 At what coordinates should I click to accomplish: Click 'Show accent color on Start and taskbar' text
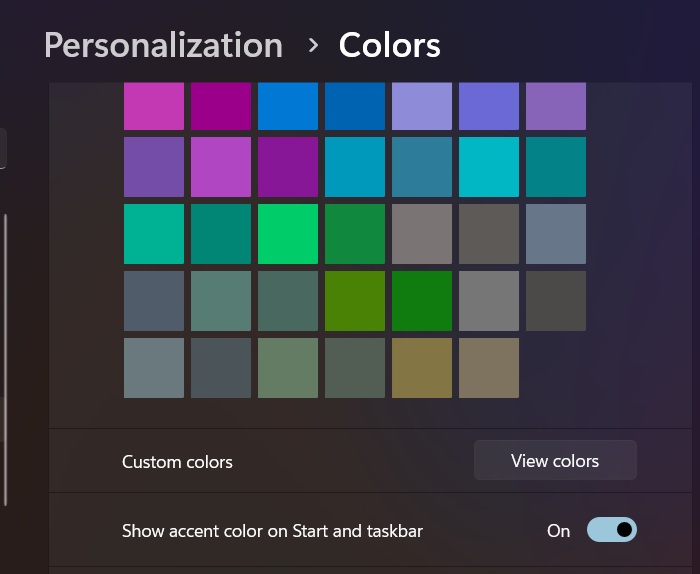(x=272, y=531)
